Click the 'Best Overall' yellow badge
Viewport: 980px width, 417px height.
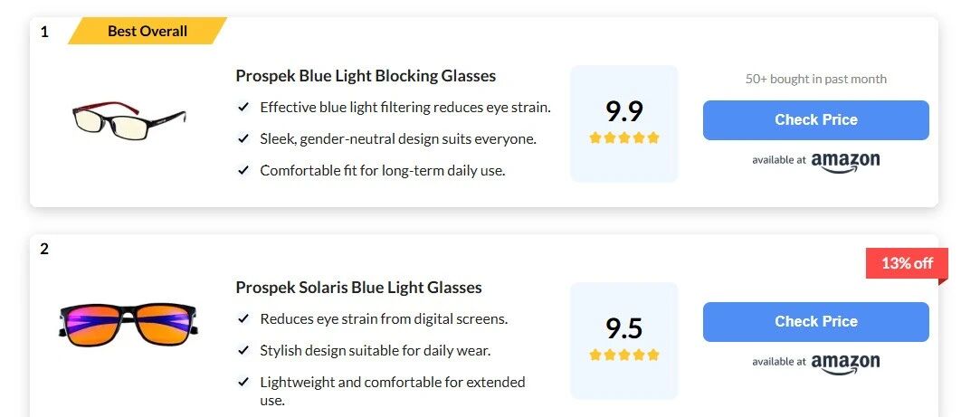pos(147,31)
